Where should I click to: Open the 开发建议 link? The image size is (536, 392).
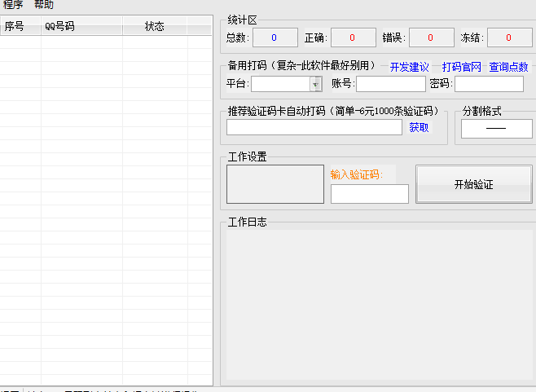409,67
